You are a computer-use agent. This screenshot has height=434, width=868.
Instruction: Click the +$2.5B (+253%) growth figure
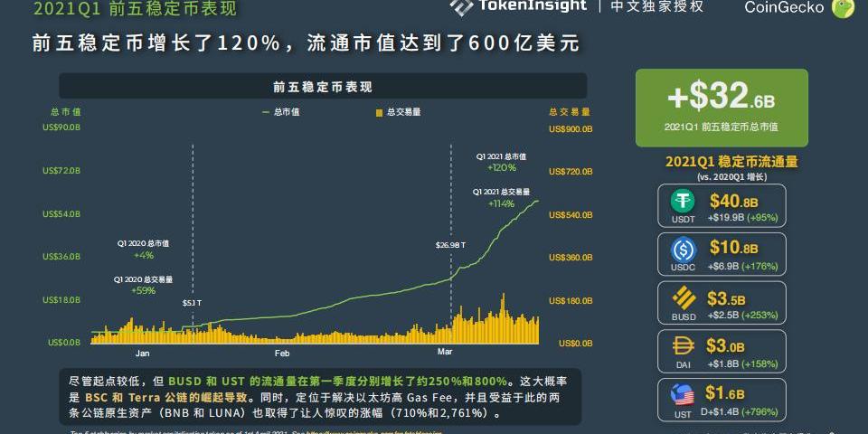(743, 315)
